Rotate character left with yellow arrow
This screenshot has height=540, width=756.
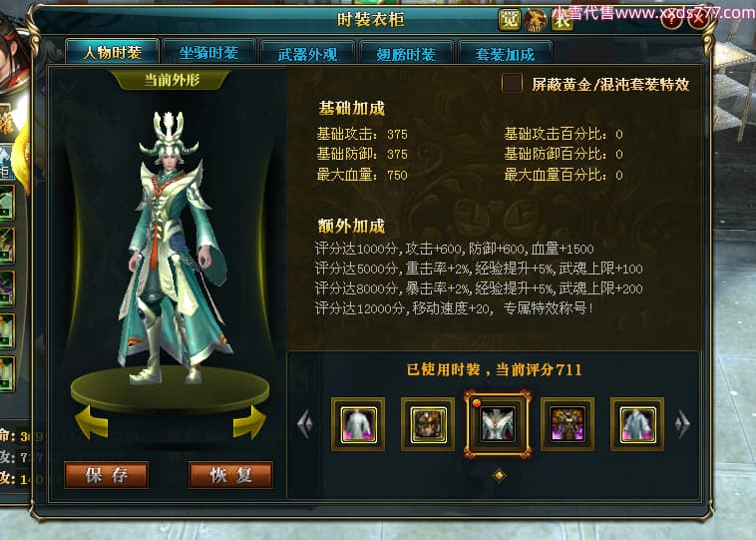click(92, 423)
